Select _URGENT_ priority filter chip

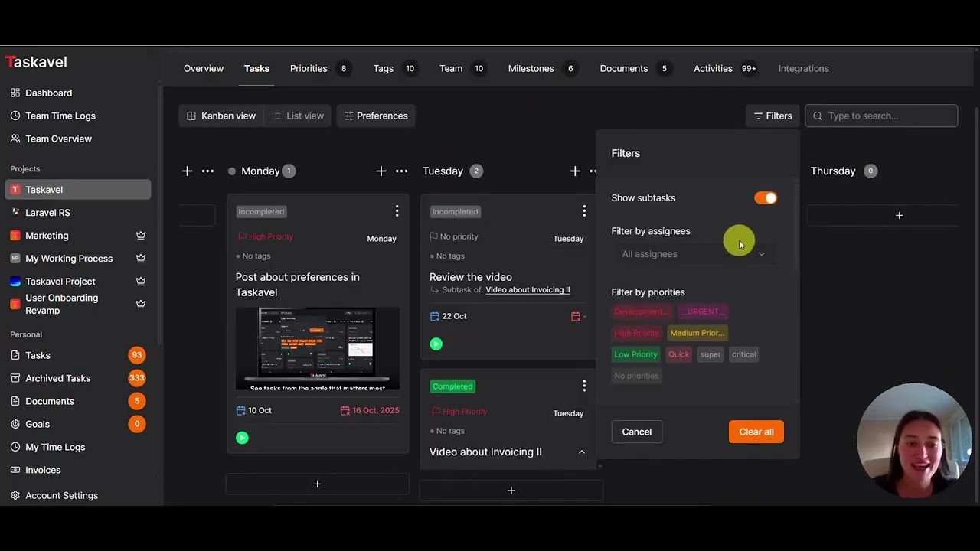click(x=703, y=311)
